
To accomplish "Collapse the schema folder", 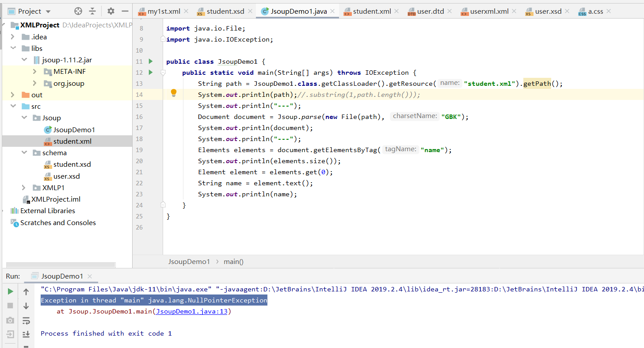I will pyautogui.click(x=25, y=153).
